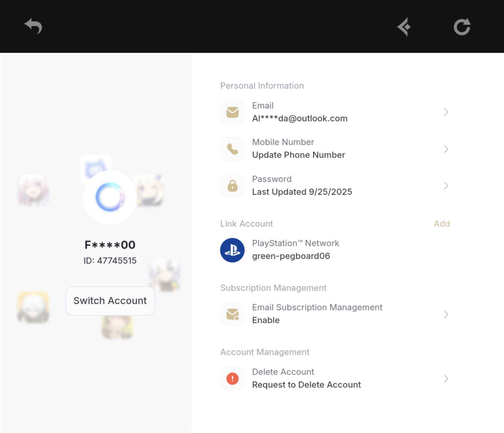Open the Mobile Number row chevron
The height and width of the screenshot is (433, 504).
(x=446, y=149)
